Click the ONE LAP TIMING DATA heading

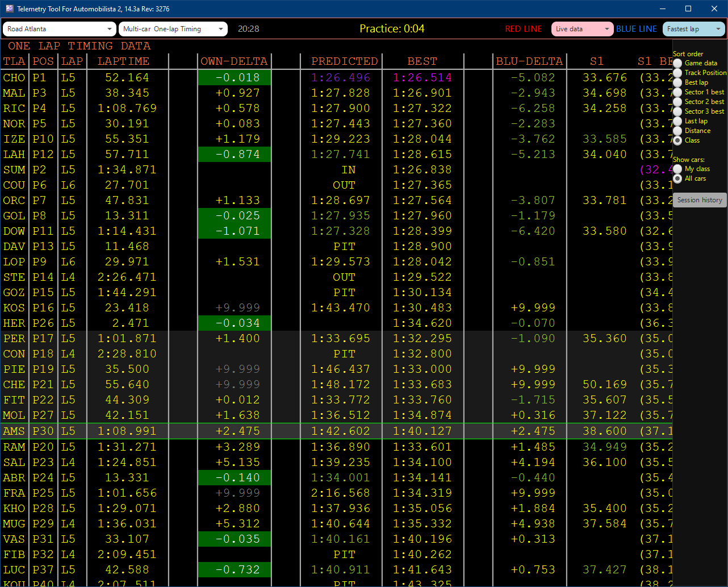[x=79, y=47]
